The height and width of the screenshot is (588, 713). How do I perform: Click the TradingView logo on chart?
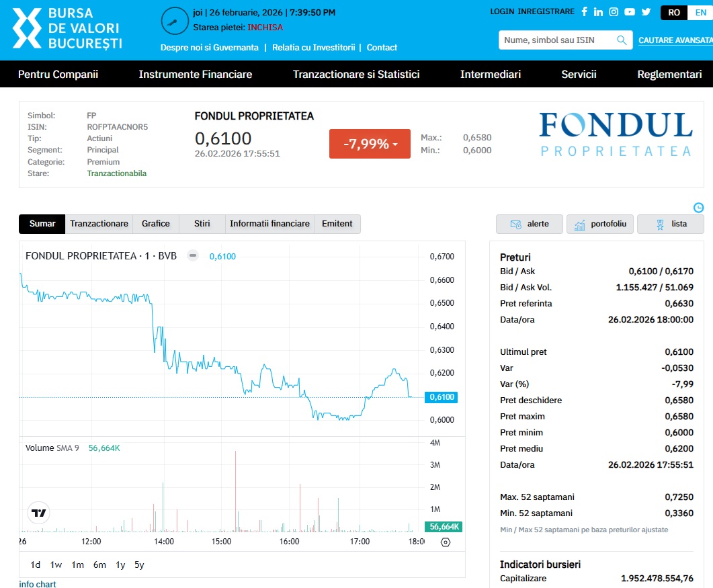pos(40,513)
